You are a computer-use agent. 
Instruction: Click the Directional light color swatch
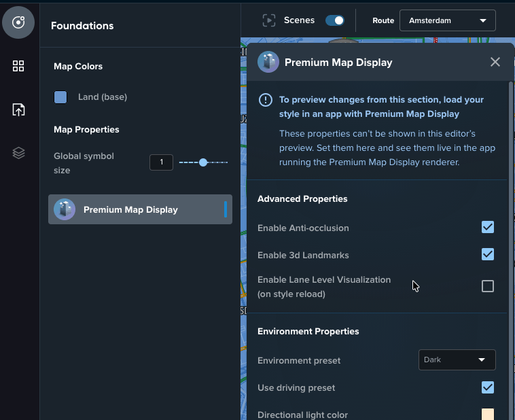[x=488, y=414]
